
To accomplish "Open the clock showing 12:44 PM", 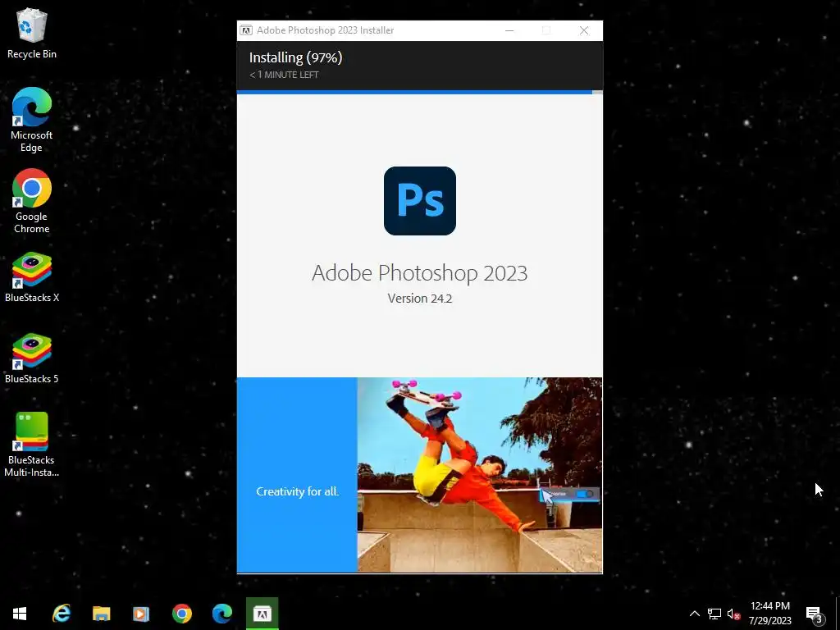I will 769,614.
